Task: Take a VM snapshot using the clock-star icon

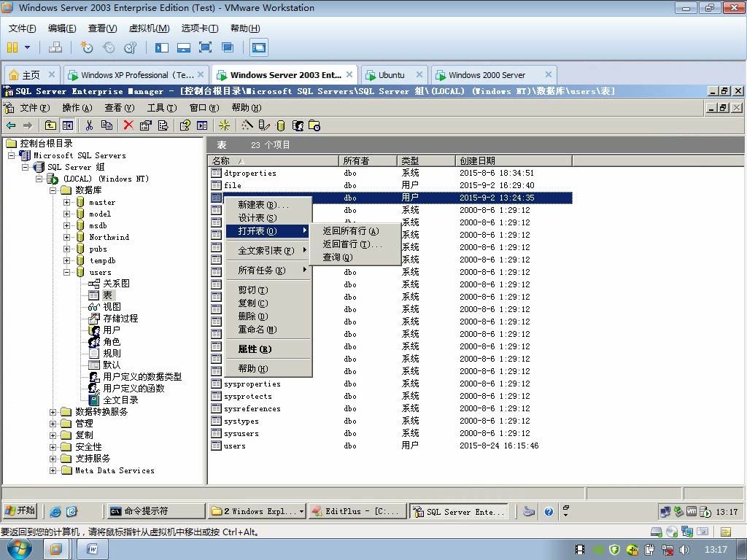Action: pyautogui.click(x=86, y=47)
